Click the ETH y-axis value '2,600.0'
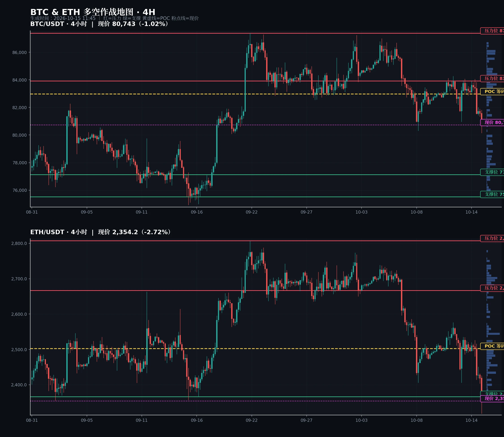504x437 pixels. tap(19, 314)
